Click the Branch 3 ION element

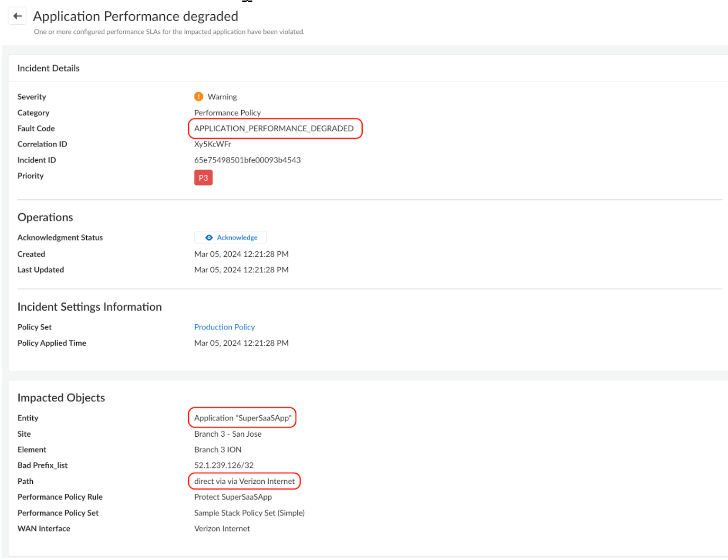(x=217, y=449)
